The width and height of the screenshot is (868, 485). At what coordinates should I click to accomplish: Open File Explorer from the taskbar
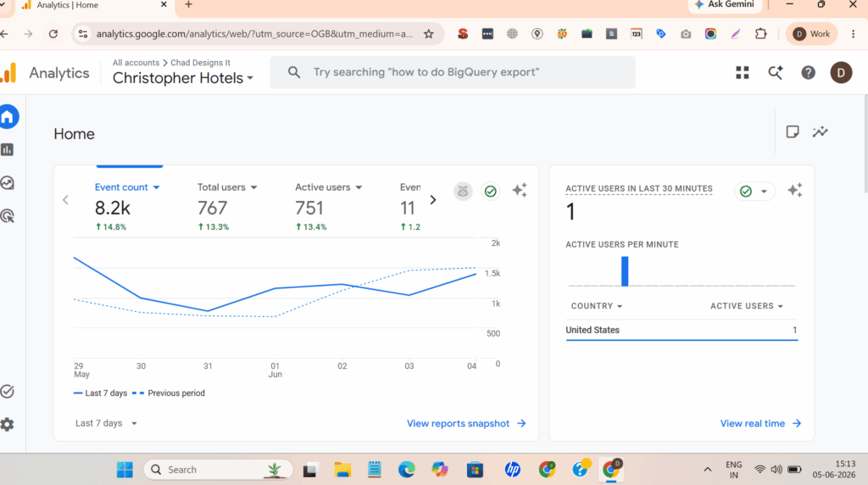click(x=342, y=470)
